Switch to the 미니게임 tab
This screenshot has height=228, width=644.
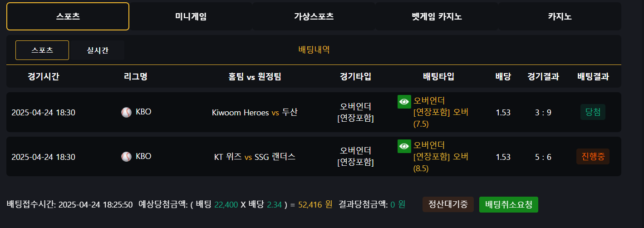tap(191, 16)
